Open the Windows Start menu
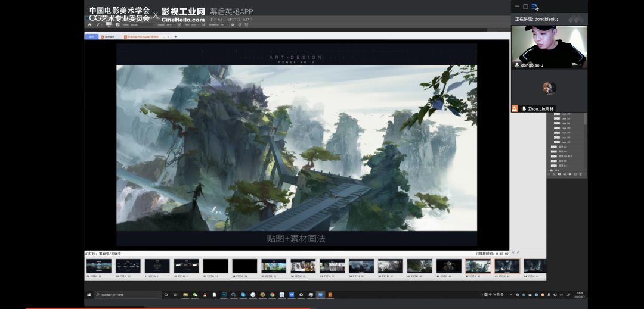Image resolution: width=644 pixels, height=309 pixels. [89, 295]
